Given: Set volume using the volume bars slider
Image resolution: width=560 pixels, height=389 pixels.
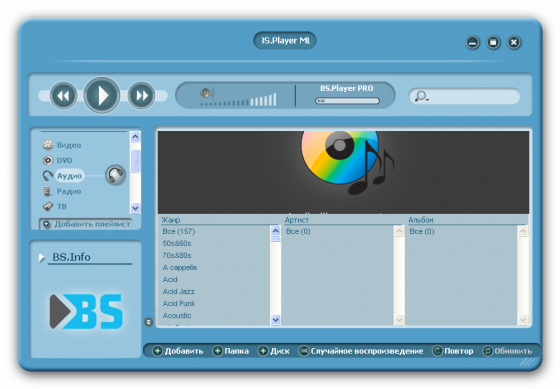Looking at the screenshot, I should click(239, 100).
